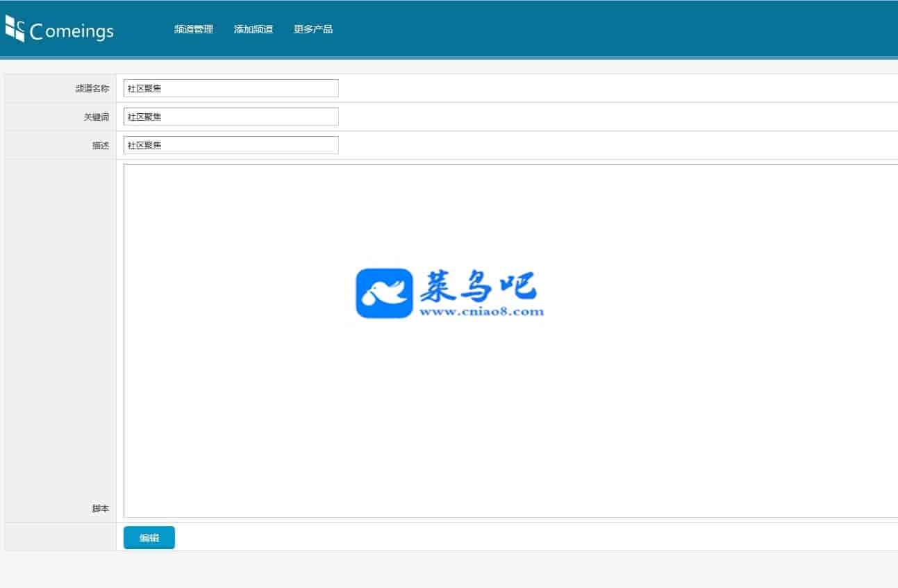This screenshot has height=588, width=898.
Task: Go to the 添加频道 page
Action: (253, 29)
